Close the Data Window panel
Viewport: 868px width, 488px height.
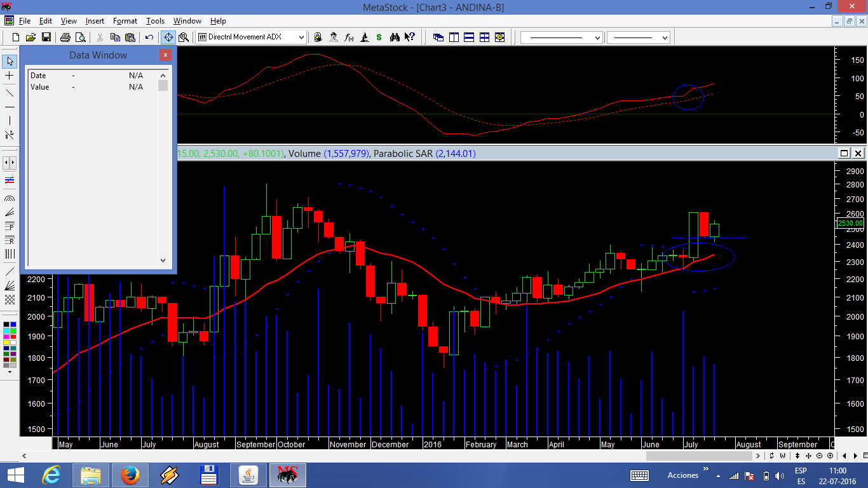tap(165, 55)
